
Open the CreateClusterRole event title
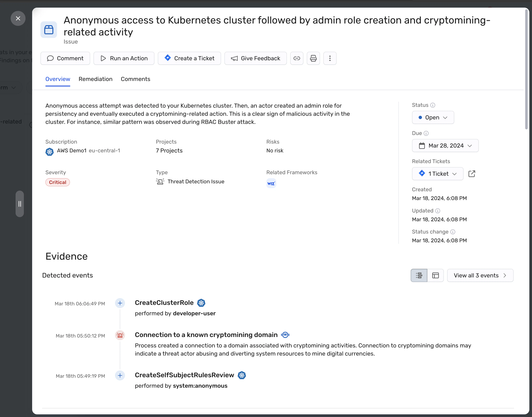point(164,303)
